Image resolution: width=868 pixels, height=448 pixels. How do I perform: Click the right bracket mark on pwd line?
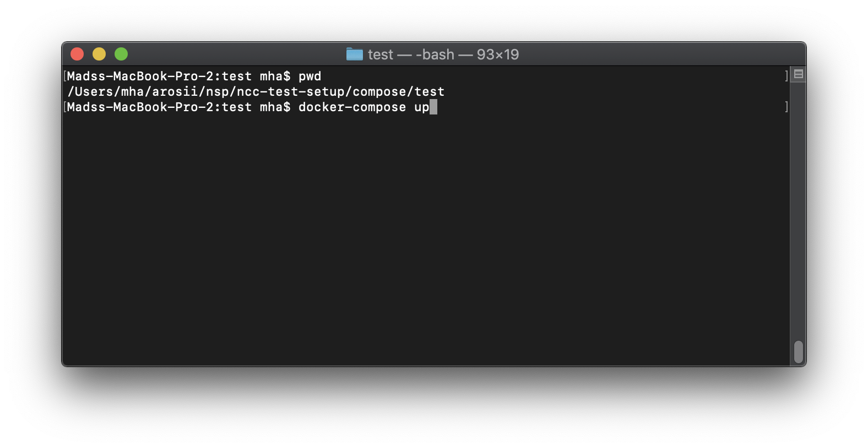pos(786,76)
